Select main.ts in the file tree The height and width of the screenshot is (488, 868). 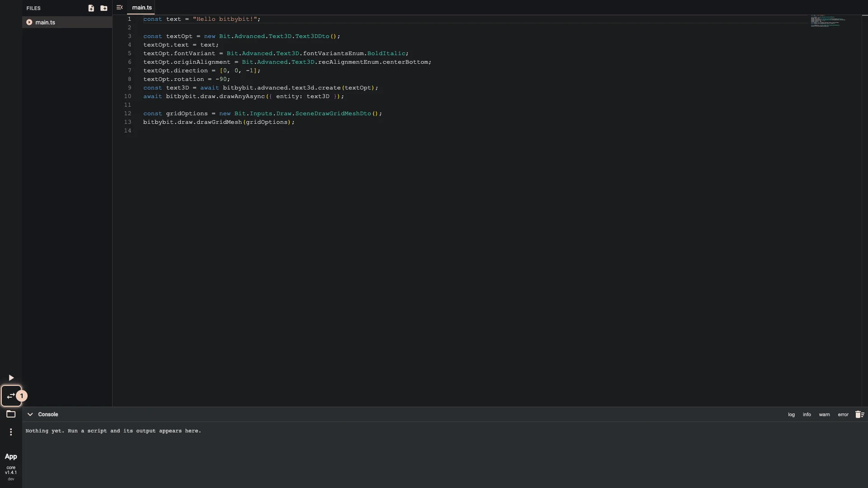pos(67,22)
